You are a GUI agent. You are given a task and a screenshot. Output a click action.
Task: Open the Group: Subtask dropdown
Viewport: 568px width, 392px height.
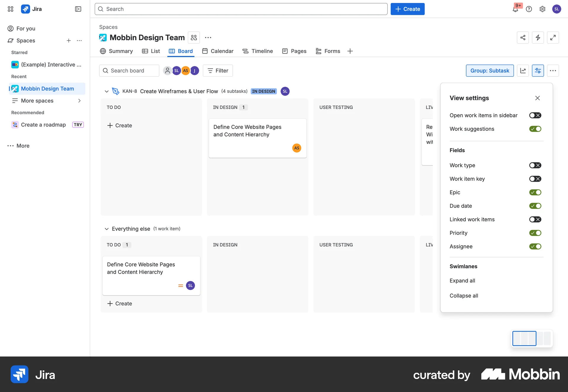pos(490,70)
